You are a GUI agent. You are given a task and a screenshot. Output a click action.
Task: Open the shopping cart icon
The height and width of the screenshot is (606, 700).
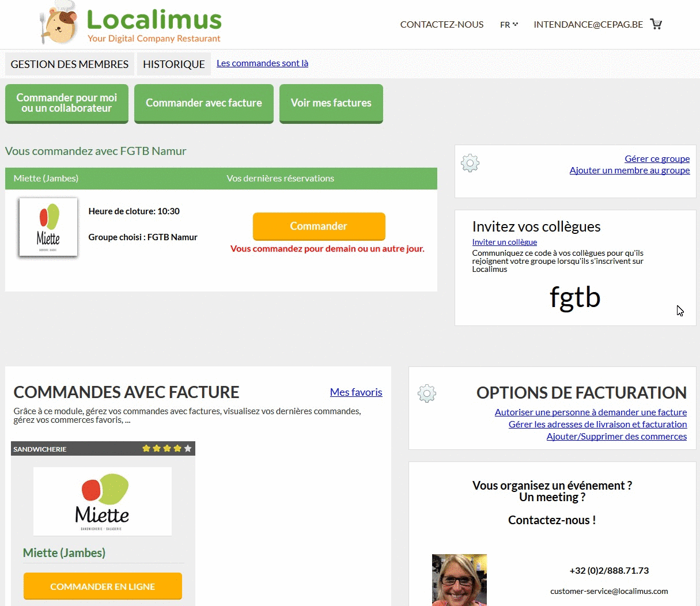click(x=656, y=24)
